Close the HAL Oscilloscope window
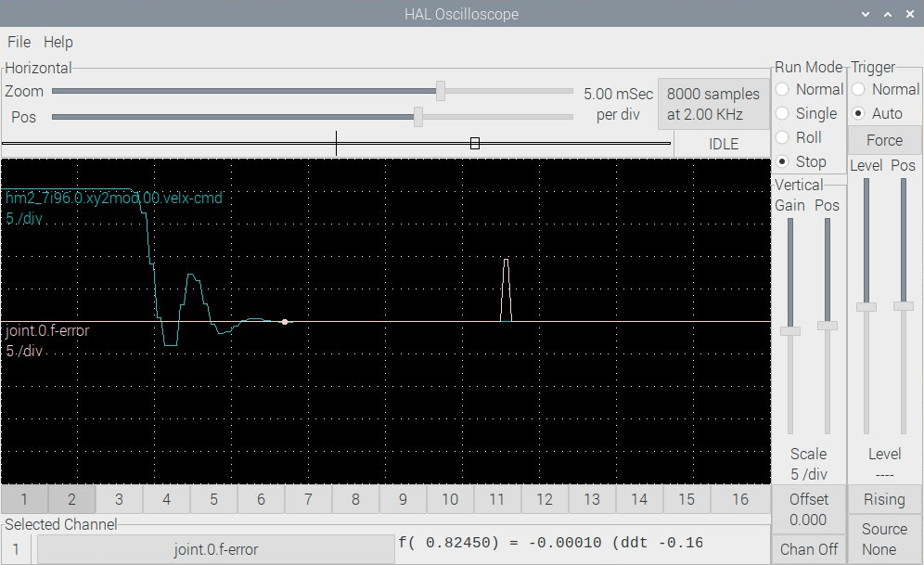This screenshot has height=565, width=924. 910,14
